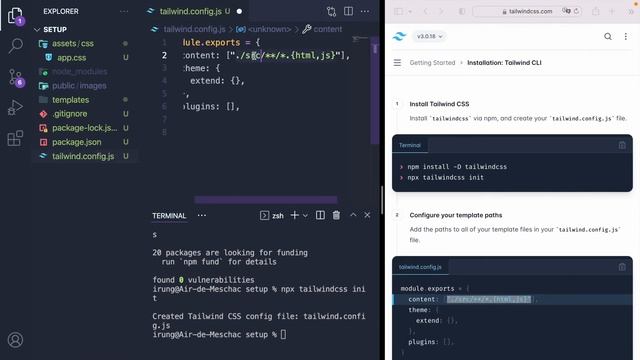Open the .gitignore file
Viewport: 640px width, 360px height.
[x=69, y=114]
